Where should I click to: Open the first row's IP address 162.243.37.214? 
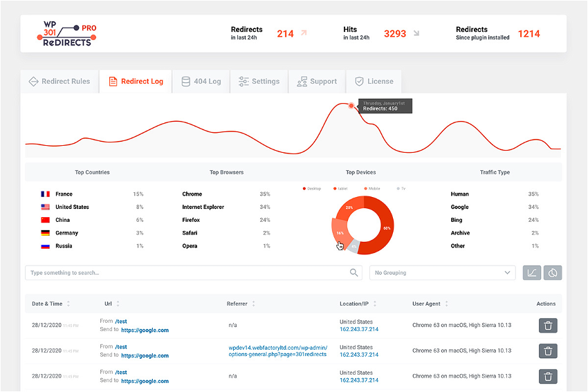coord(358,330)
